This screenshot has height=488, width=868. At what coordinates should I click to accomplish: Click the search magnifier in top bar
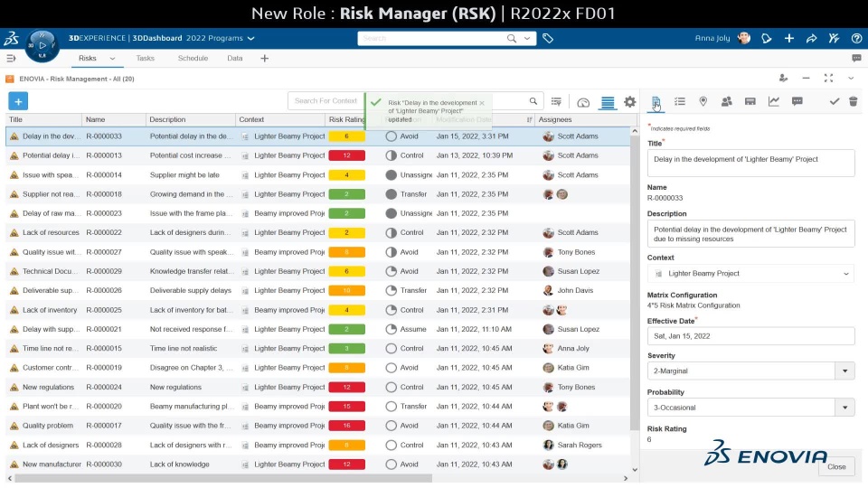(512, 38)
